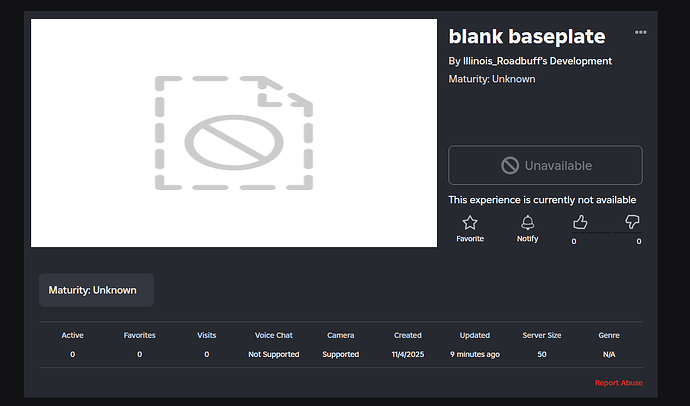Click the blank baseplate title
The image size is (690, 406).
[x=527, y=37]
